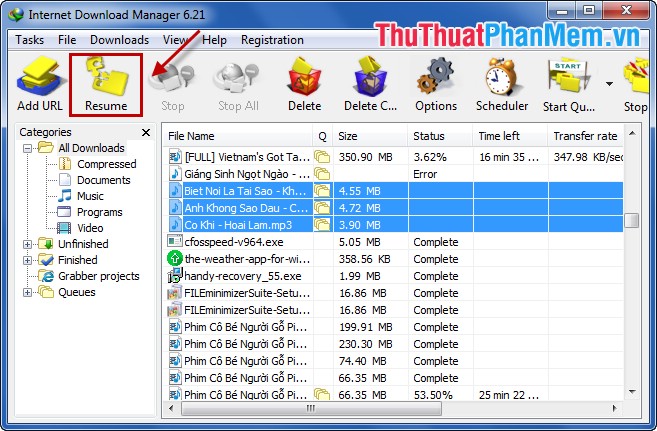Click the vertical scrollbar thumb

pyautogui.click(x=632, y=220)
